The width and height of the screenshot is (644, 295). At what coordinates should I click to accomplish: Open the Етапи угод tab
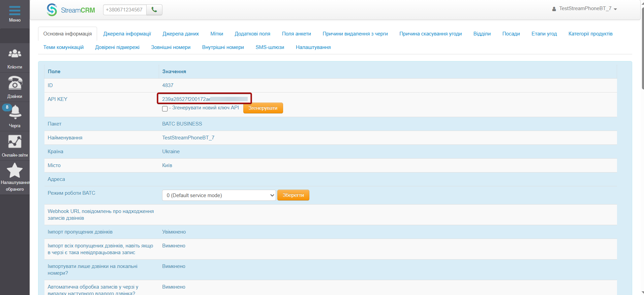(x=544, y=34)
